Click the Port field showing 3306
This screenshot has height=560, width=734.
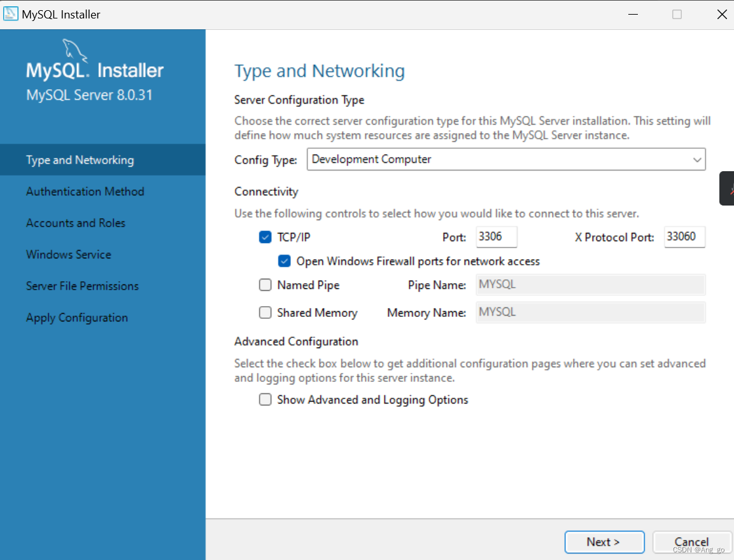coord(496,237)
